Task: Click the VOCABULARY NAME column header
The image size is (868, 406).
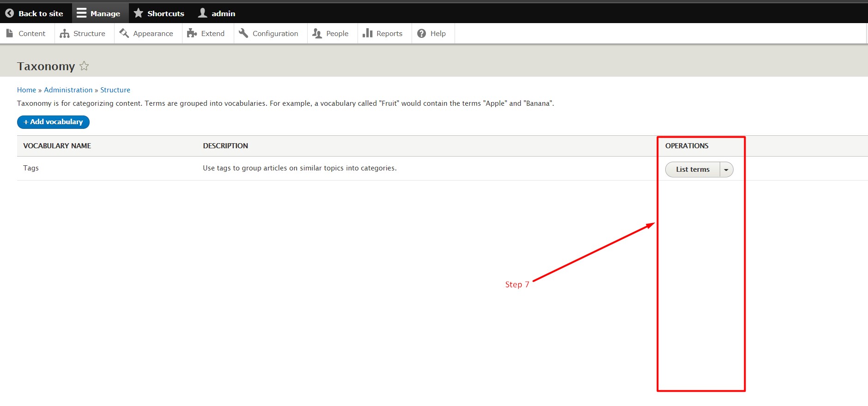Action: coord(57,146)
